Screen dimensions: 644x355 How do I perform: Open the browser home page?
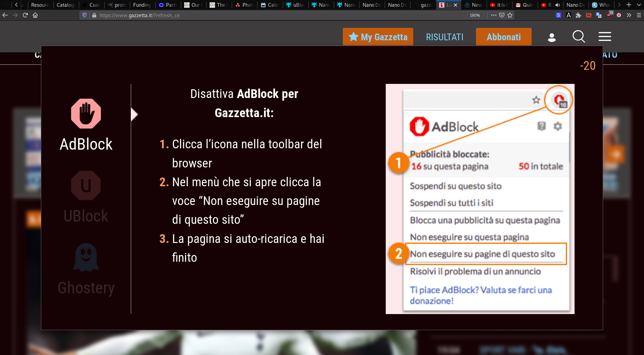(35, 15)
